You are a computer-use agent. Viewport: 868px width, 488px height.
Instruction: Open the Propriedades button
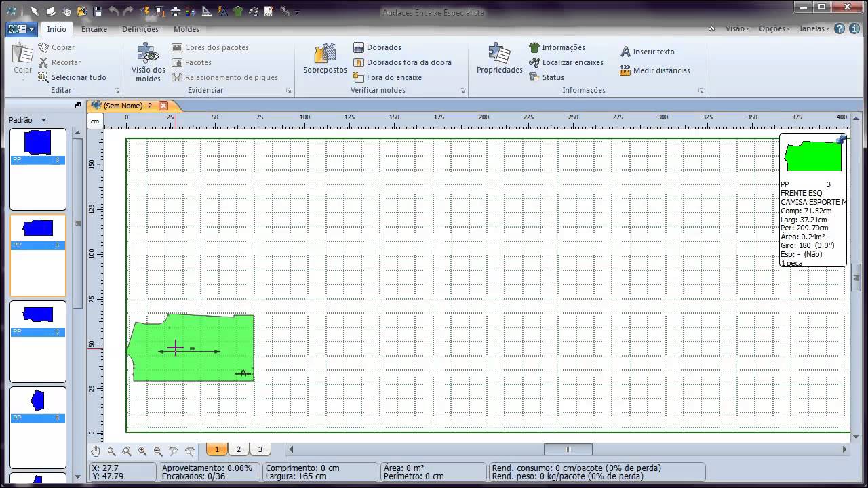(499, 59)
